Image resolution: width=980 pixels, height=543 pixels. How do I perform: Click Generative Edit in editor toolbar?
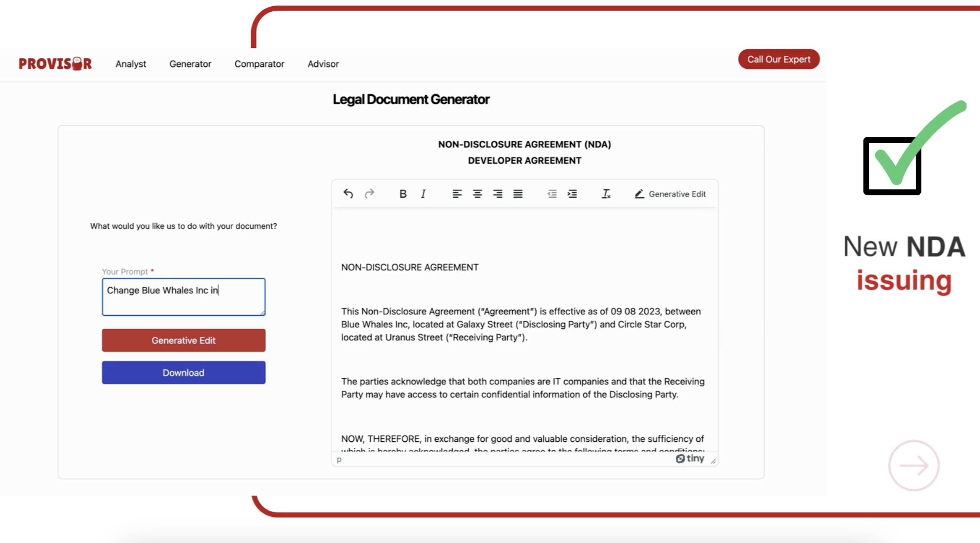coord(670,194)
